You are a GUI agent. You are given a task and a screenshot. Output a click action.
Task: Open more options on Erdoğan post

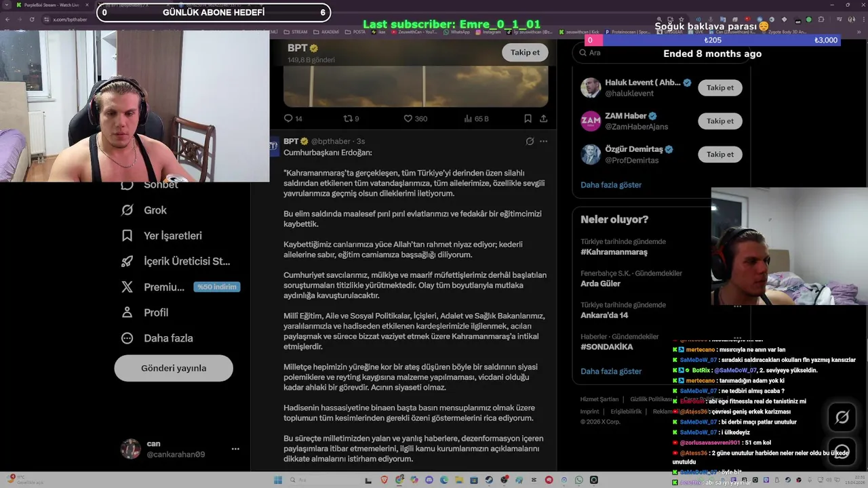[543, 141]
